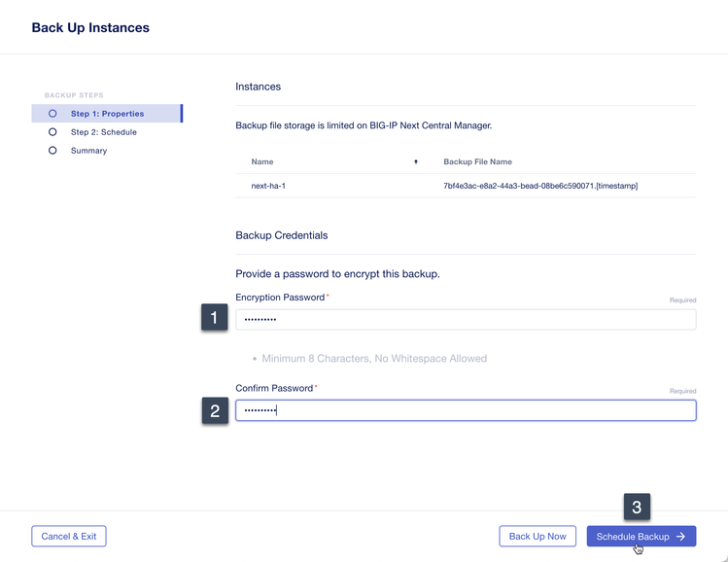
Task: Focus the Encryption Password field
Action: pyautogui.click(x=466, y=319)
